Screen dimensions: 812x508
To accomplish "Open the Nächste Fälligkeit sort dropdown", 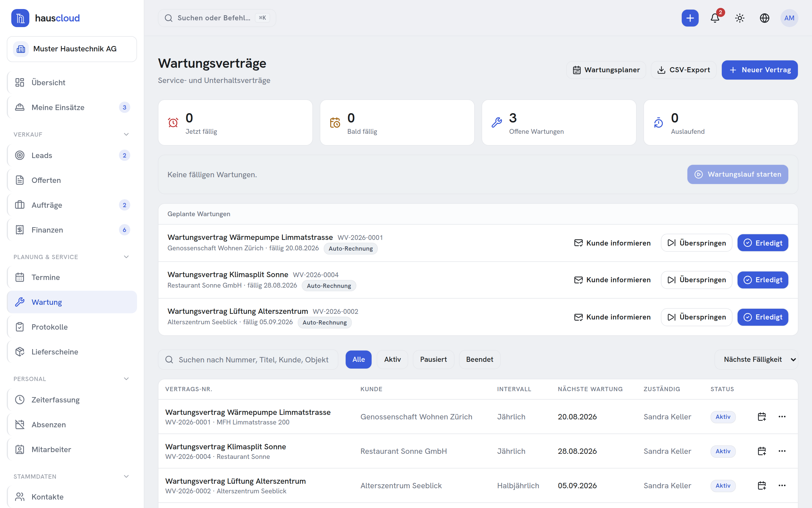I will click(756, 360).
